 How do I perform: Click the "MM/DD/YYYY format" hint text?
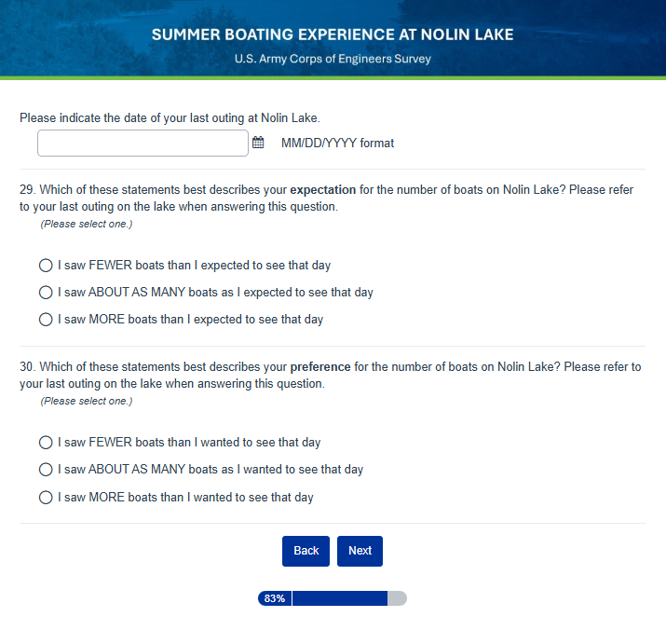pos(337,144)
